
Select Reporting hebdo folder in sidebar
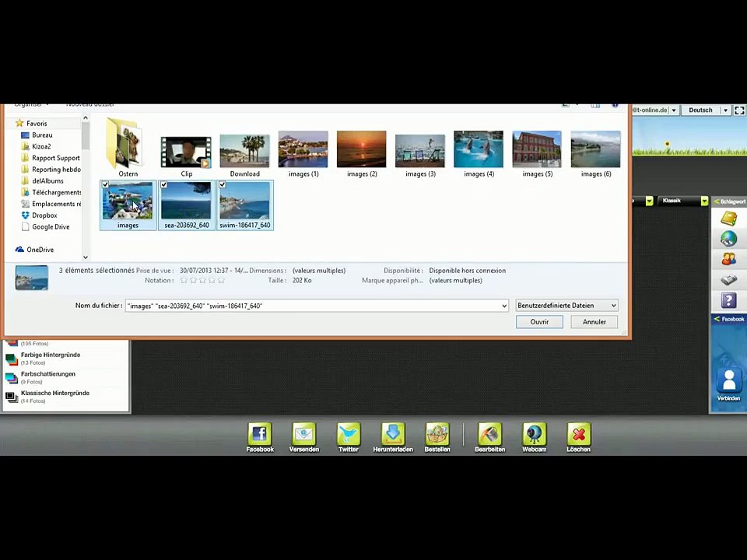[51, 170]
